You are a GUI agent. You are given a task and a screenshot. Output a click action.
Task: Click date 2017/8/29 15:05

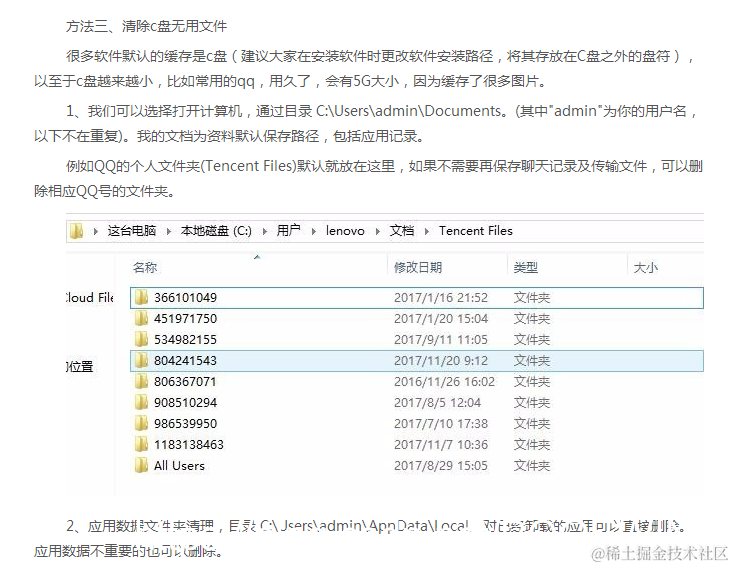click(441, 466)
